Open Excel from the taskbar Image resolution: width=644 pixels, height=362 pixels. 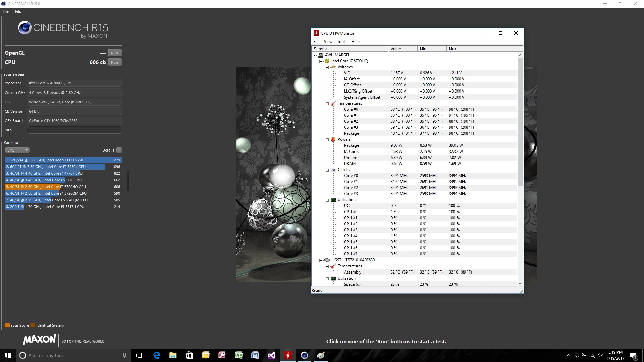(238, 355)
